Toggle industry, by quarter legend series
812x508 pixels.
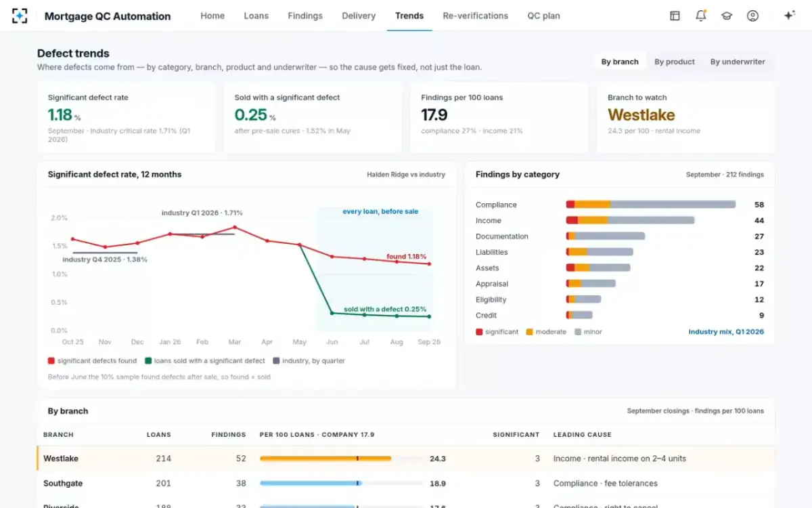(x=309, y=361)
